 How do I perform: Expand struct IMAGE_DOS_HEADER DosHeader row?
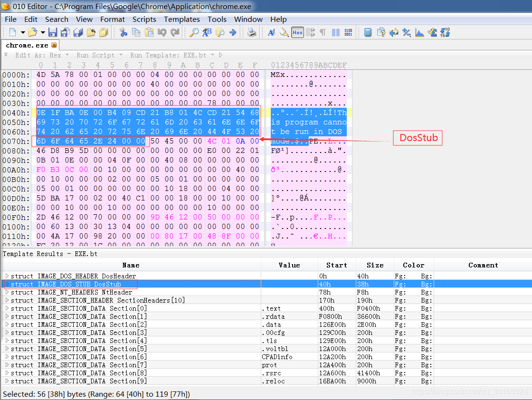click(7, 276)
